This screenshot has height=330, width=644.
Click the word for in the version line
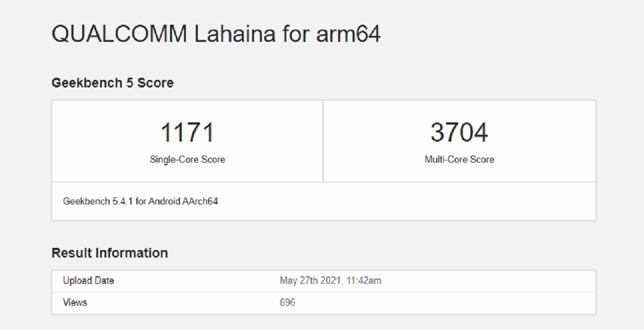pyautogui.click(x=141, y=202)
